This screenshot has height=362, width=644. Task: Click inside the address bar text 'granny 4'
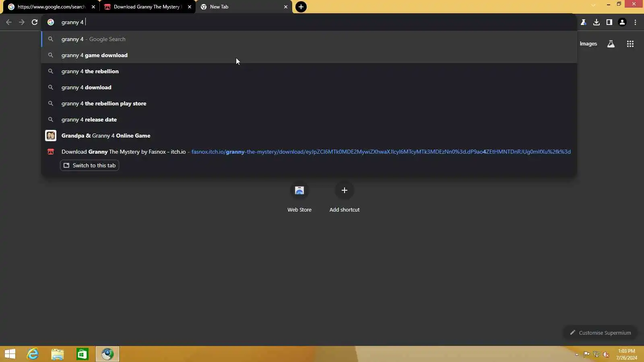click(x=72, y=22)
